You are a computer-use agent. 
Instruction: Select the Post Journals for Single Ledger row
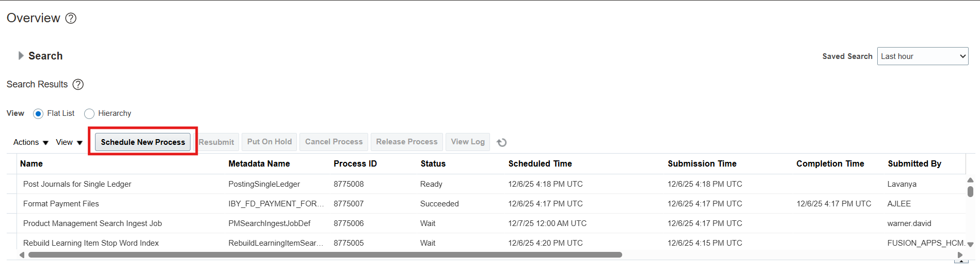pos(77,184)
